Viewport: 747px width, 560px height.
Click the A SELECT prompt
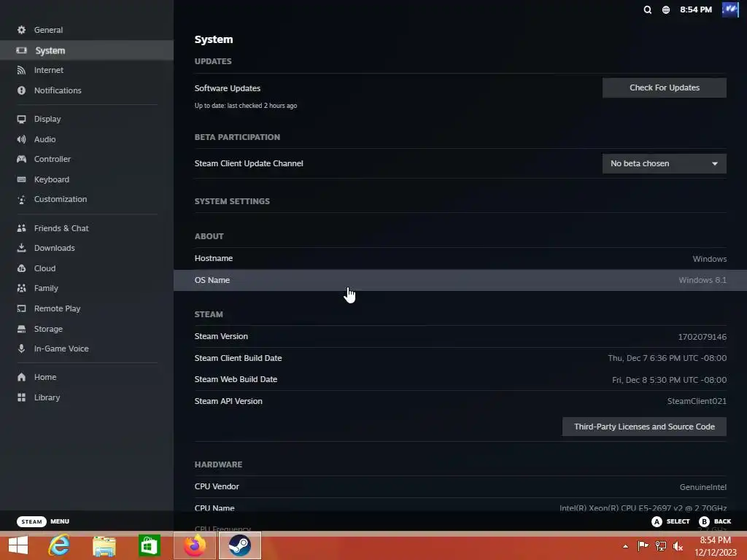pyautogui.click(x=670, y=521)
